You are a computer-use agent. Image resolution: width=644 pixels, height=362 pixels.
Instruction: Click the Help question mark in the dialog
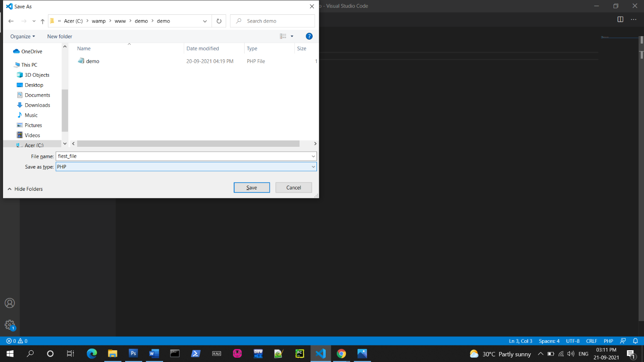[x=309, y=36]
